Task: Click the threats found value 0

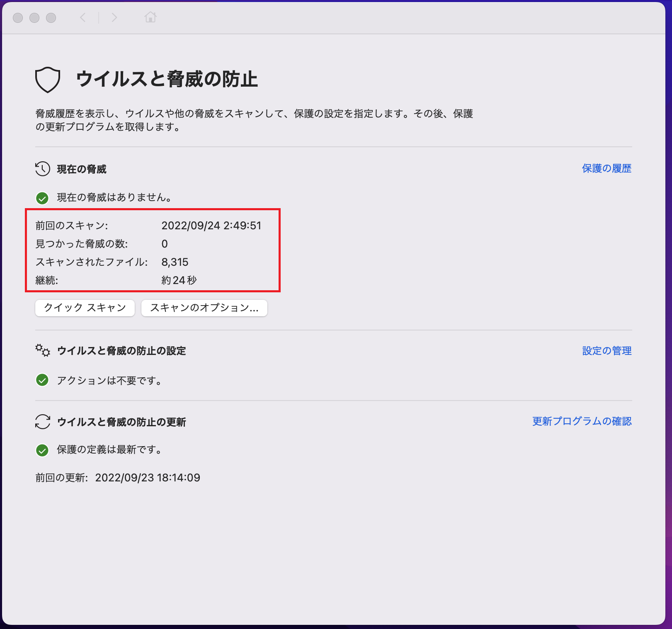Action: 165,244
